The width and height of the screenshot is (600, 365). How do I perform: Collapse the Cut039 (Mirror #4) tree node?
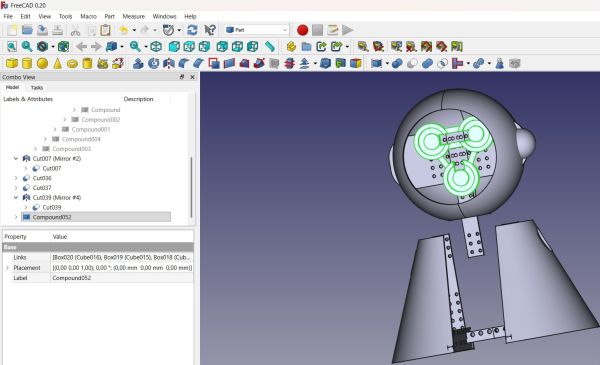tap(16, 197)
